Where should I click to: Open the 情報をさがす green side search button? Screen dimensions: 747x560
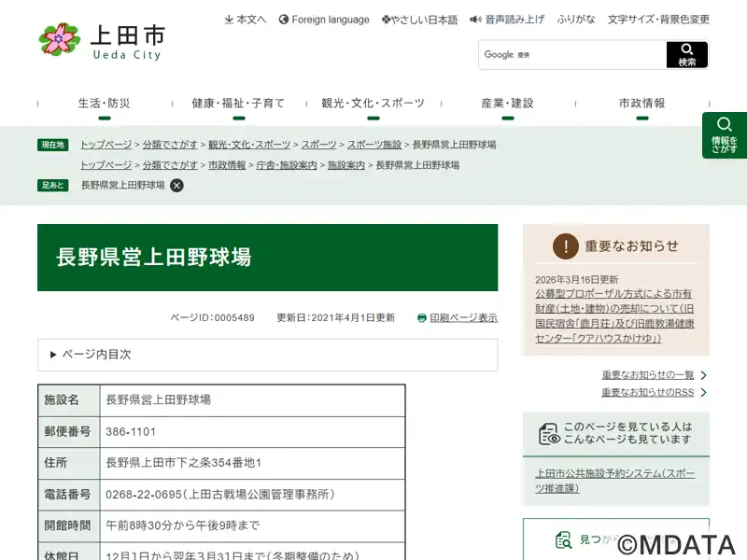[x=725, y=135]
